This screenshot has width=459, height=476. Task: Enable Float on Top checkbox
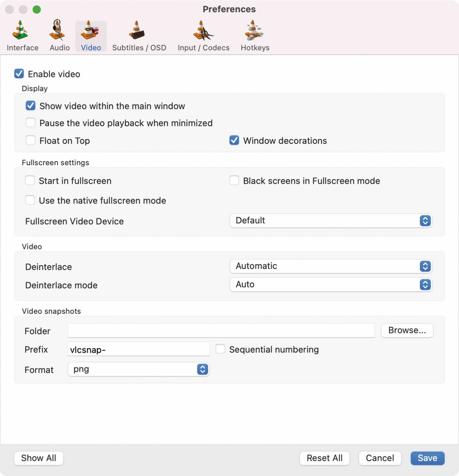[x=31, y=140]
